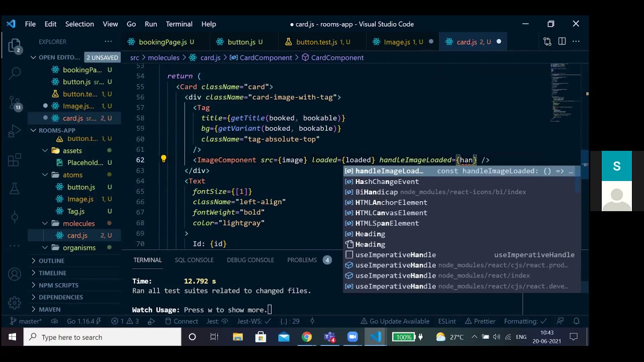Open Google Chrome from the taskbar
The image size is (644, 362).
pos(306,337)
